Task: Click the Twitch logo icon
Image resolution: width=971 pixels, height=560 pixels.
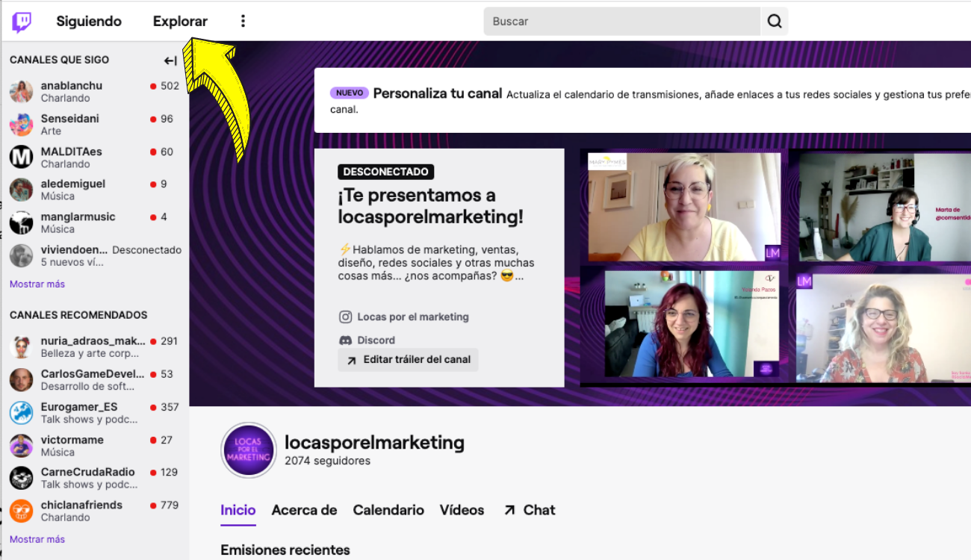Action: (x=21, y=21)
